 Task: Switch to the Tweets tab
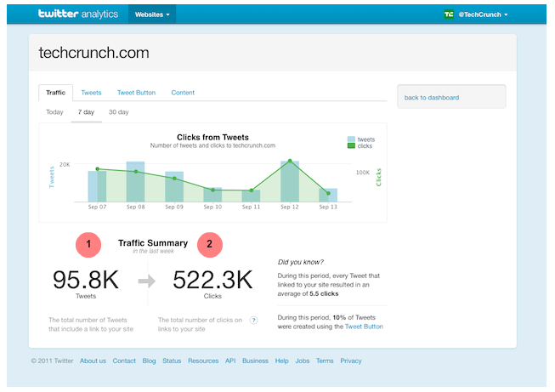coord(91,93)
